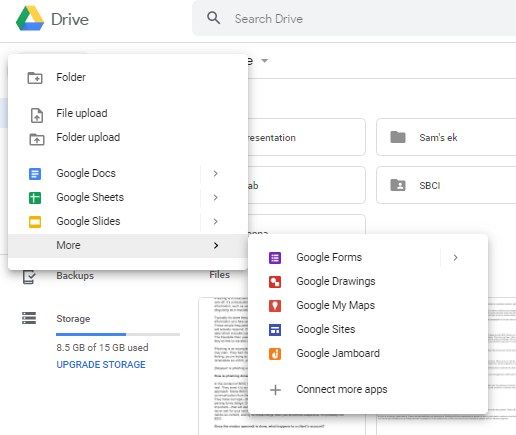Choose Google My Maps from submenu

click(x=368, y=306)
